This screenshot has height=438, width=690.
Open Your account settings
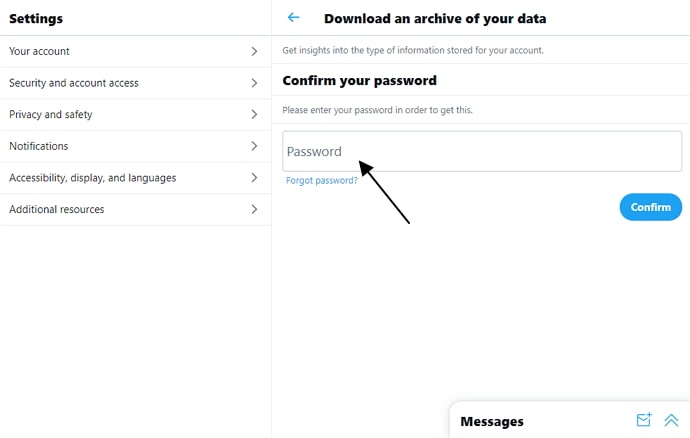click(40, 51)
